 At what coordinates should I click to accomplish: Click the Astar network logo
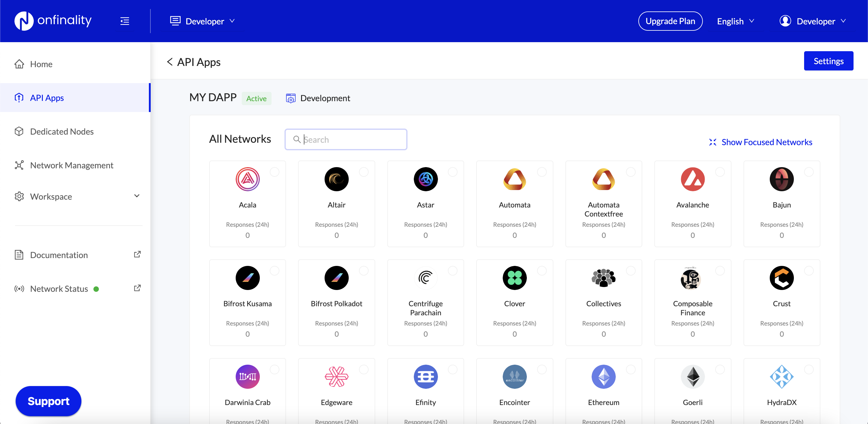(425, 179)
